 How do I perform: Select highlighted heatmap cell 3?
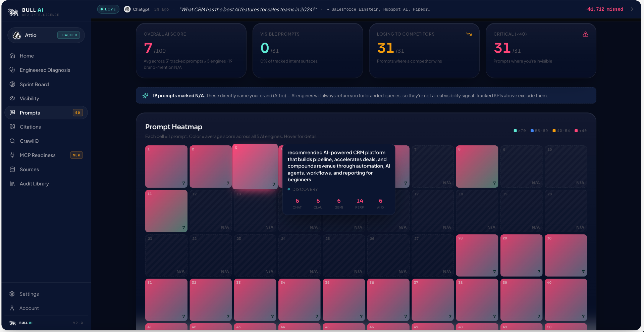255,167
